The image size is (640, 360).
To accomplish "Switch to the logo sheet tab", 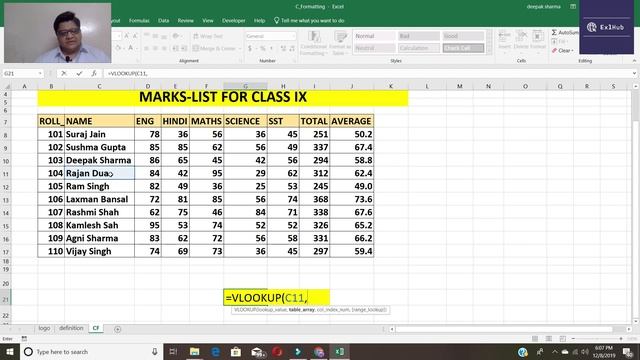I will click(44, 328).
